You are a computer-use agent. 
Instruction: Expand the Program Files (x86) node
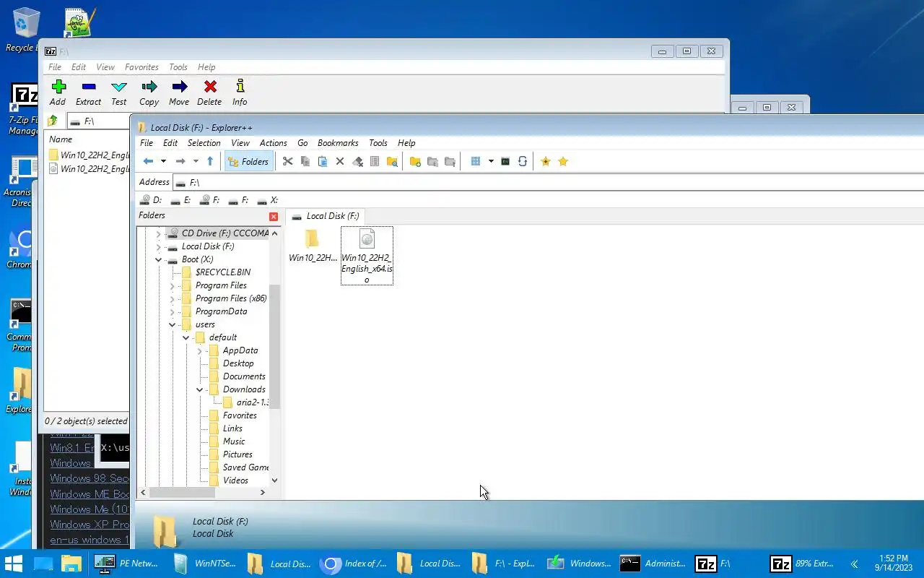172,298
